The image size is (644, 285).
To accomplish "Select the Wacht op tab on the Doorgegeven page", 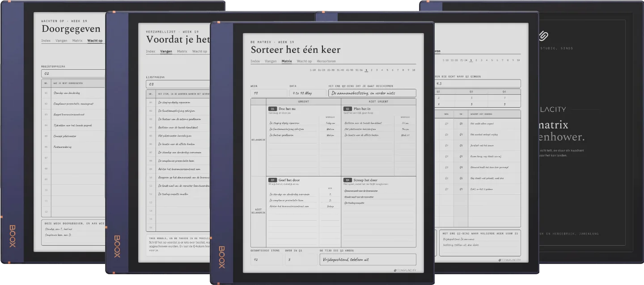I will click(95, 41).
